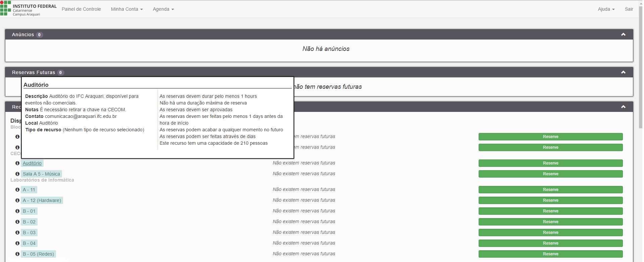Click info icon beside B - 03
The height and width of the screenshot is (262, 644).
pyautogui.click(x=17, y=233)
